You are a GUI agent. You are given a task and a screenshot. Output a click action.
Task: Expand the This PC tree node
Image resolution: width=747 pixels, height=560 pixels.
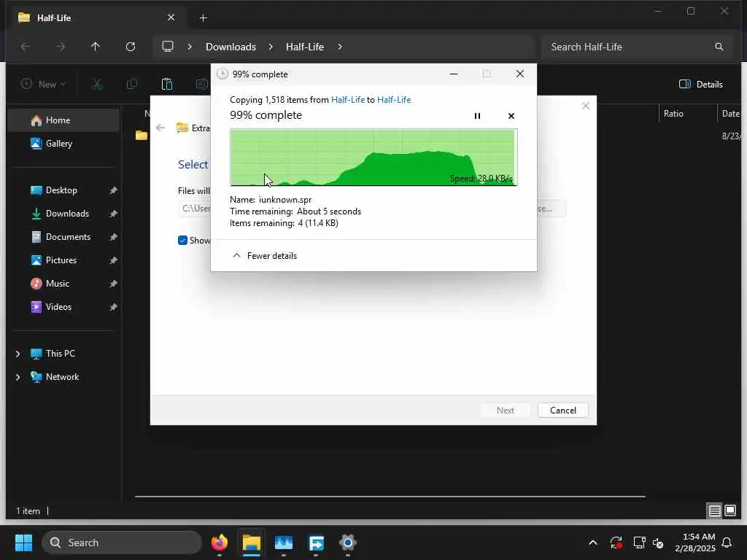18,354
